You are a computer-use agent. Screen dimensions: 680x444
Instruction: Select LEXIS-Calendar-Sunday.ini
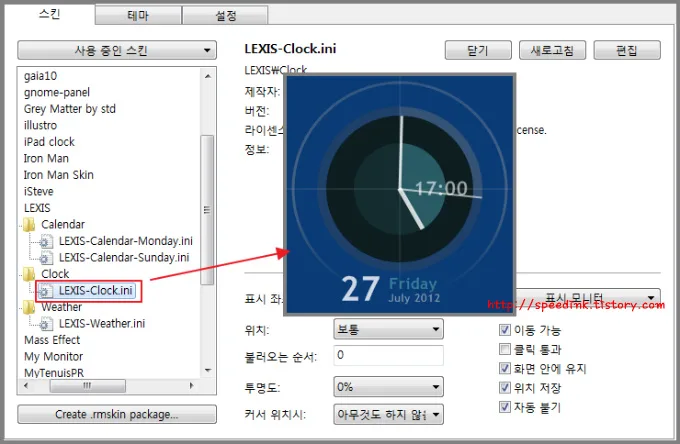pyautogui.click(x=124, y=258)
